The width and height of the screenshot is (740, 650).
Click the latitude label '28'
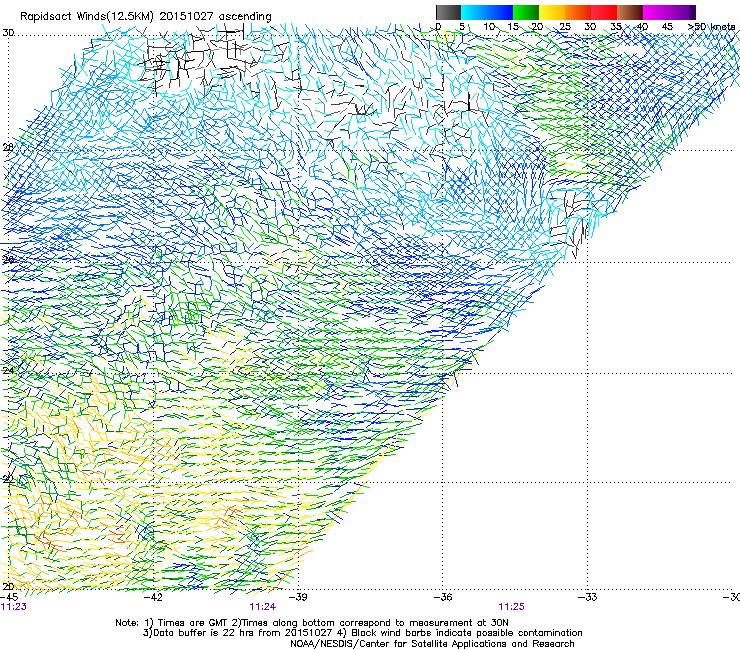8,147
